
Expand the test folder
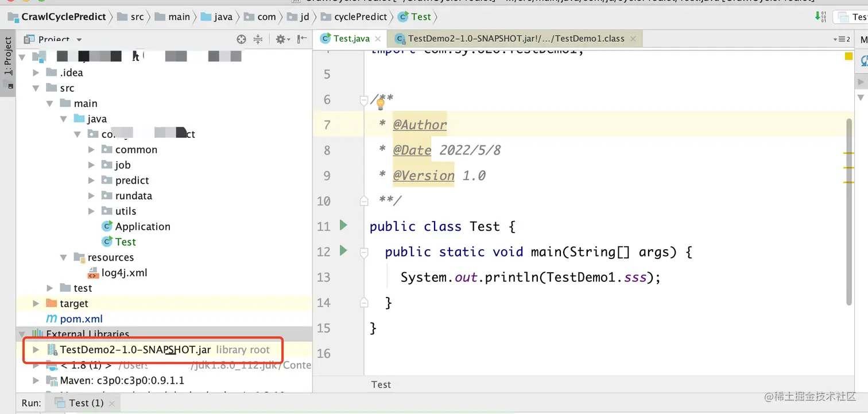(50, 288)
